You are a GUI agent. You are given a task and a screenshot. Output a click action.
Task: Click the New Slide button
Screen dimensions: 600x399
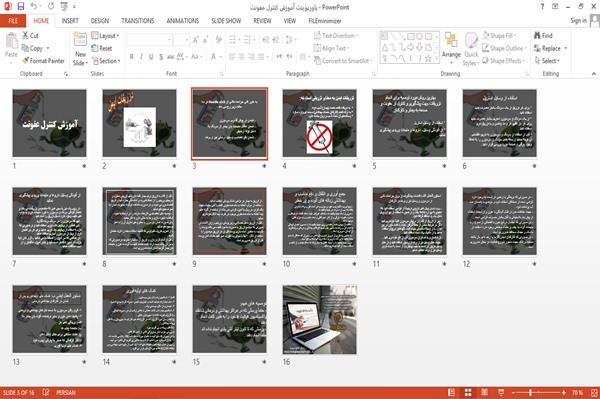(x=80, y=50)
